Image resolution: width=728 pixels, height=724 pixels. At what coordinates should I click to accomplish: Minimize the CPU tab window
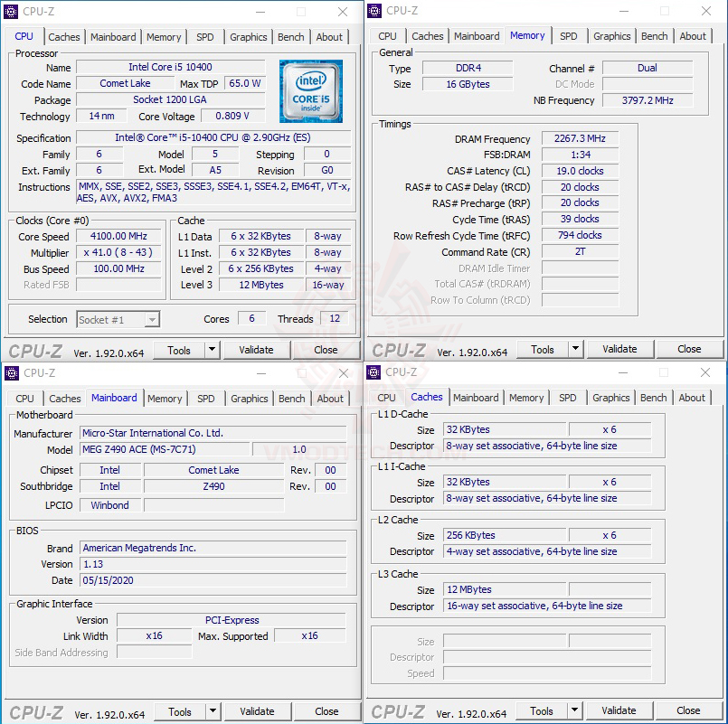[x=260, y=12]
